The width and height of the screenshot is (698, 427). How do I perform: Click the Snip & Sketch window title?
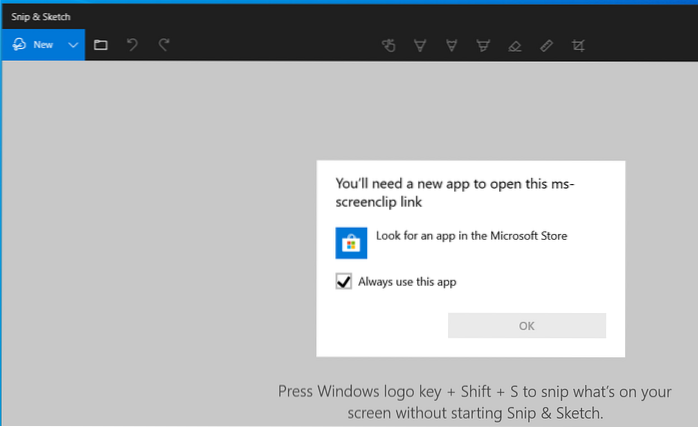coord(41,17)
